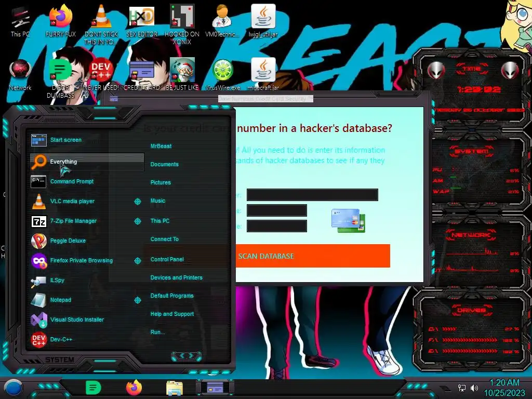The image size is (532, 399).
Task: Click the credit card app taskbar button
Action: coord(215,388)
